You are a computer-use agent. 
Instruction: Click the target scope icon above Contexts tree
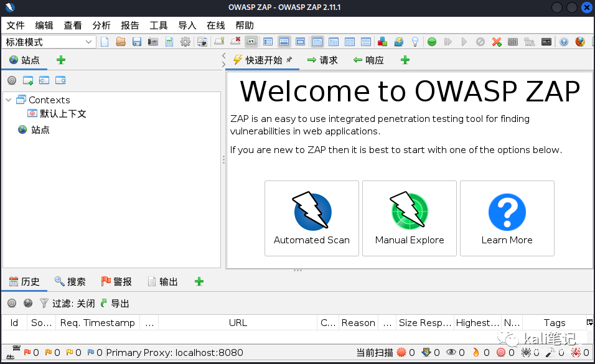(12, 80)
